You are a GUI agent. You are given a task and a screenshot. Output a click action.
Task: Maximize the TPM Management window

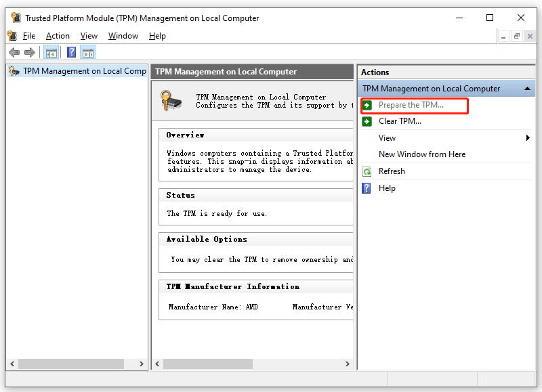[490, 18]
